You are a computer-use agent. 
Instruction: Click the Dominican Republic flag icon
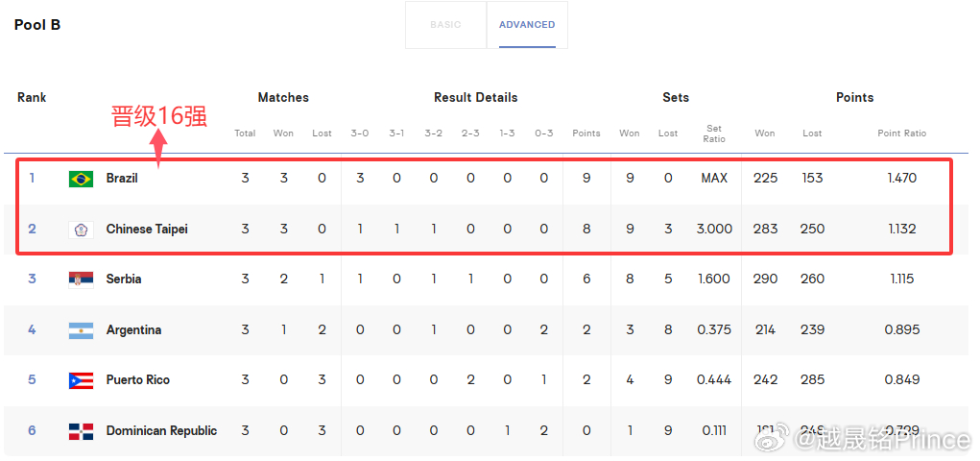[x=81, y=431]
